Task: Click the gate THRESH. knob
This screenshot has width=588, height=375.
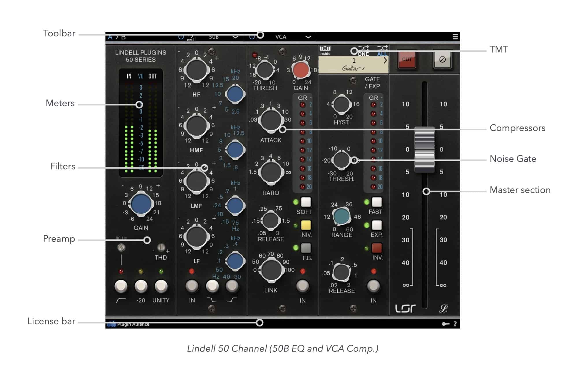Action: coord(341,160)
